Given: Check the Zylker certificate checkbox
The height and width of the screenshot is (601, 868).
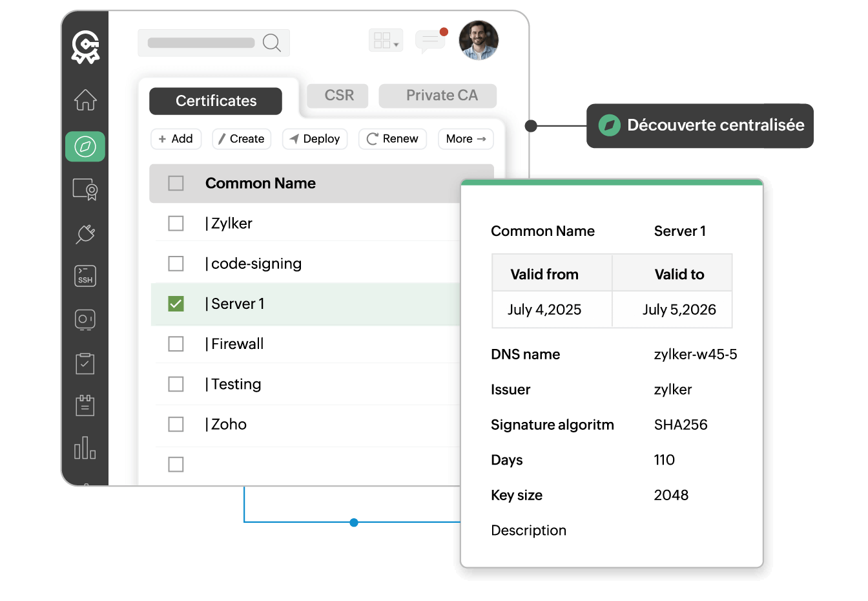Looking at the screenshot, I should [x=176, y=223].
